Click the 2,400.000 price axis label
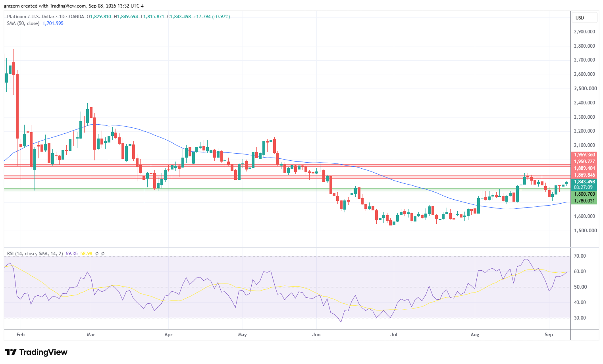 (584, 103)
